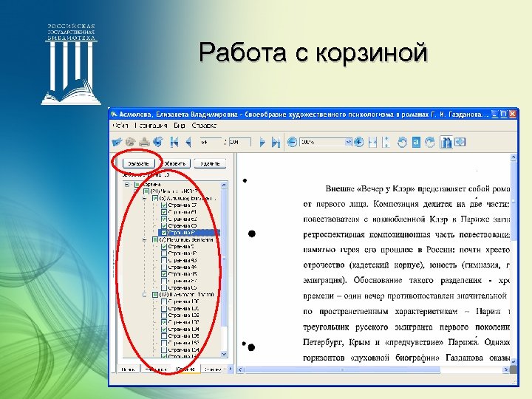Jump to the last page
532x399 pixels.
(276, 142)
